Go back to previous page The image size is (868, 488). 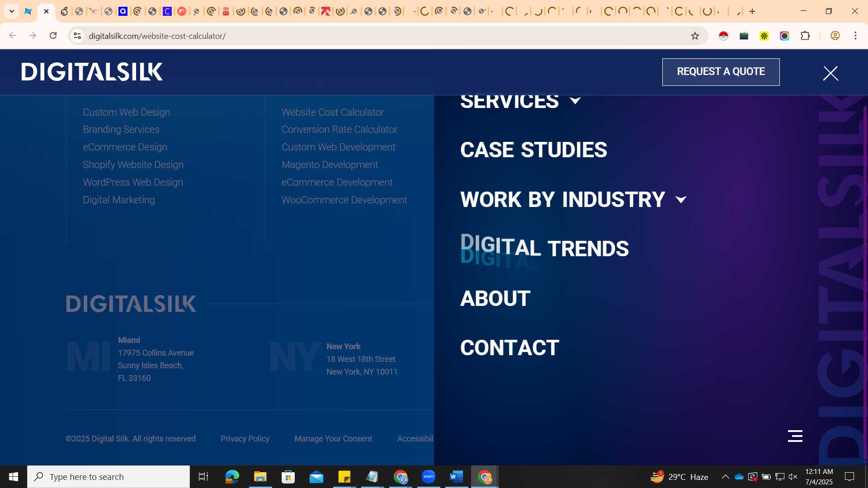click(13, 36)
